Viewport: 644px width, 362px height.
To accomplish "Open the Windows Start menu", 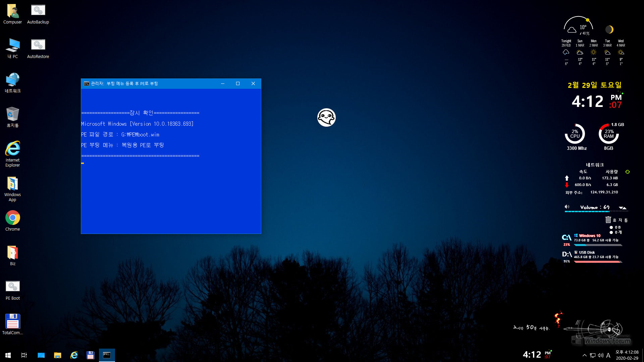I will tap(8, 355).
